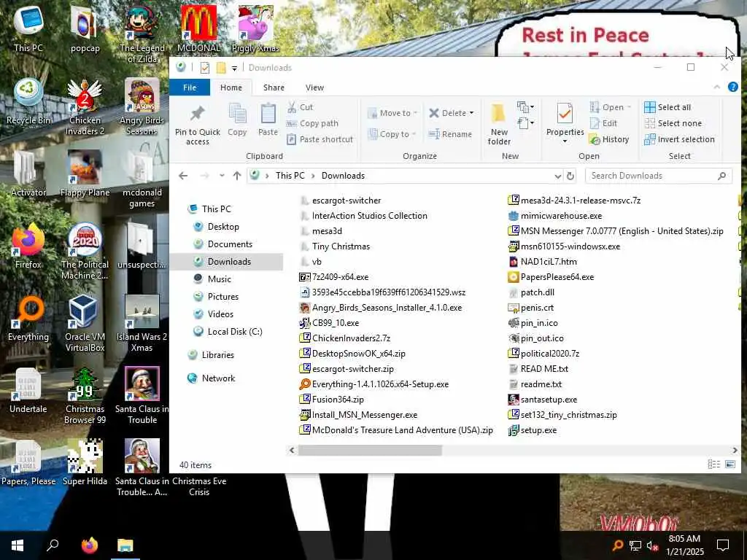Screen dimensions: 747x560
Task: Click the scroll right arrow
Action: pos(735,450)
